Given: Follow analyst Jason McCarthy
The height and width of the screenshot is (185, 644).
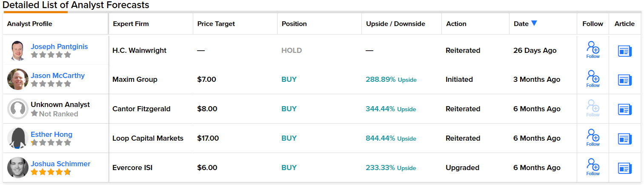Looking at the screenshot, I should [592, 78].
